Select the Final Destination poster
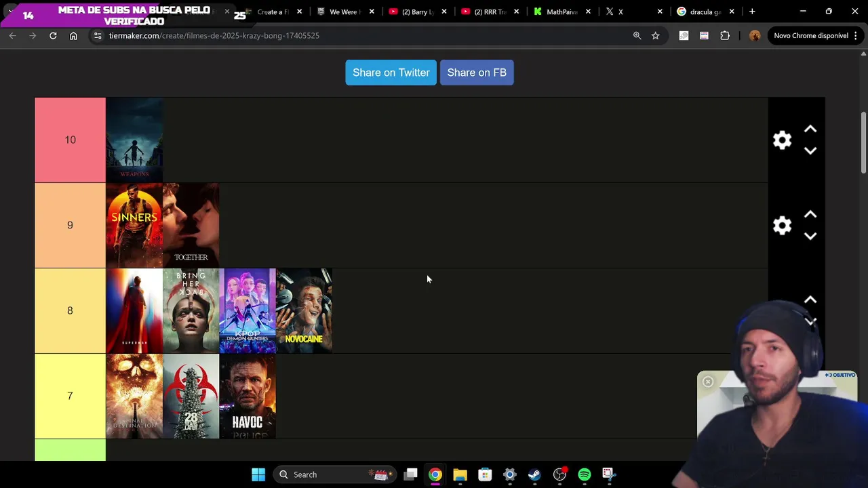The image size is (868, 488). 134,396
